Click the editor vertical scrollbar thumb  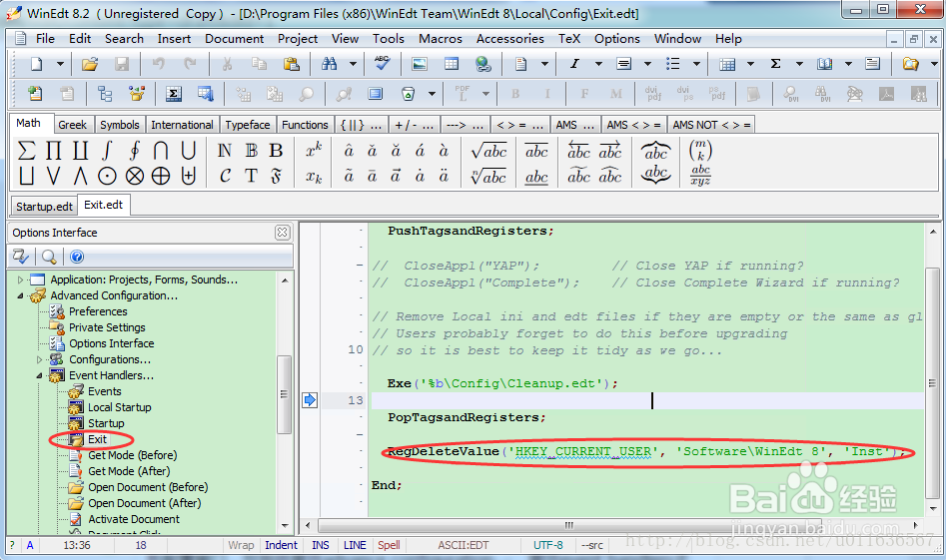point(932,383)
